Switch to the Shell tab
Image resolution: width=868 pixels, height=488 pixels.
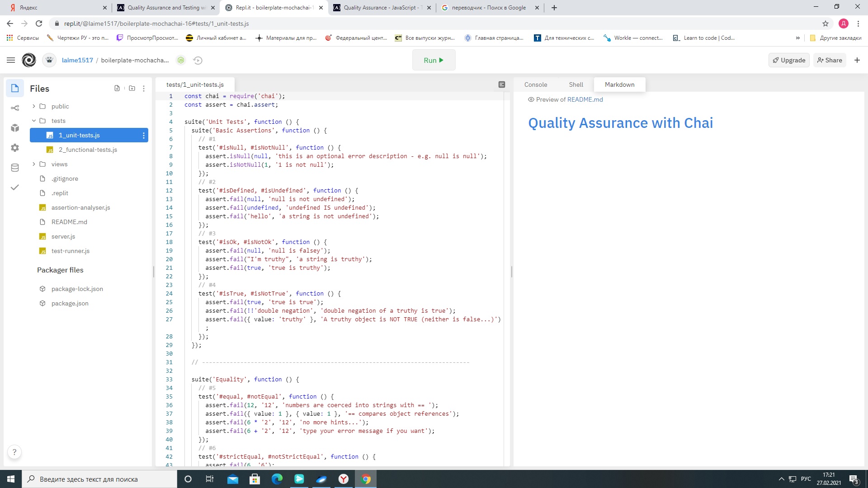coord(576,84)
